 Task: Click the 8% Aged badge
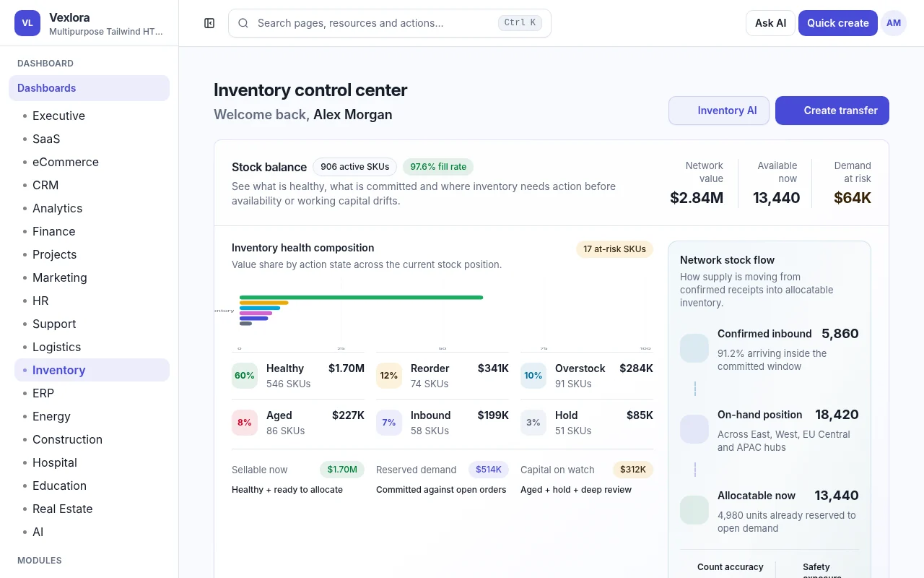tap(245, 423)
